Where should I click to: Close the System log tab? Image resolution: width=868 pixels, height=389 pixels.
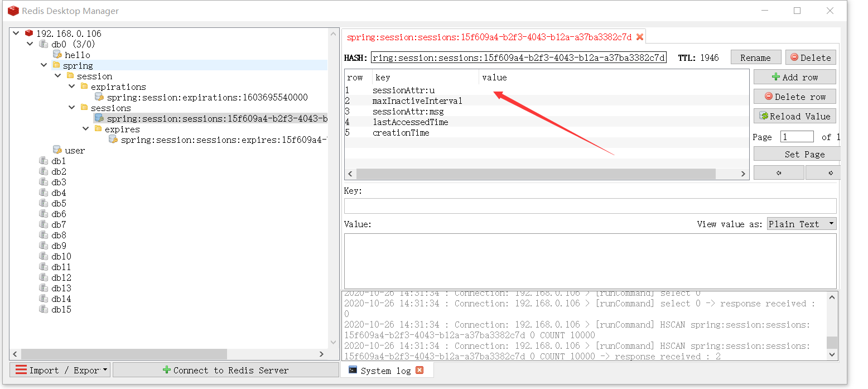pos(419,370)
